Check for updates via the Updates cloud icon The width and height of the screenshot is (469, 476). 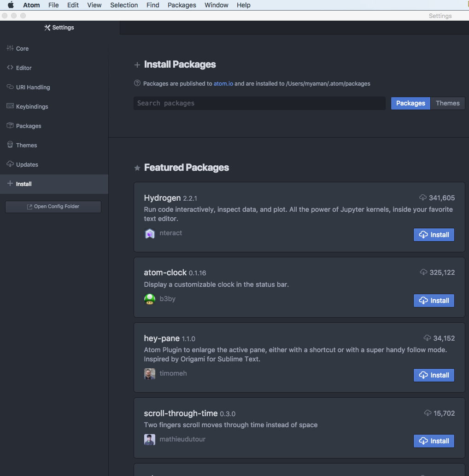pyautogui.click(x=10, y=164)
